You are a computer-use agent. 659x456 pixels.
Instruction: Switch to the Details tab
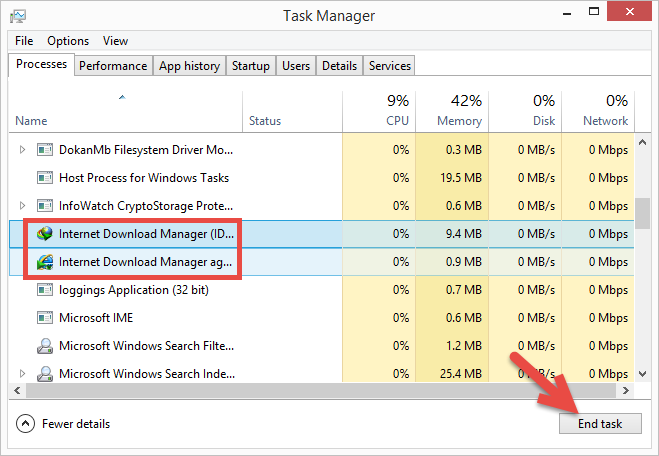click(x=339, y=66)
